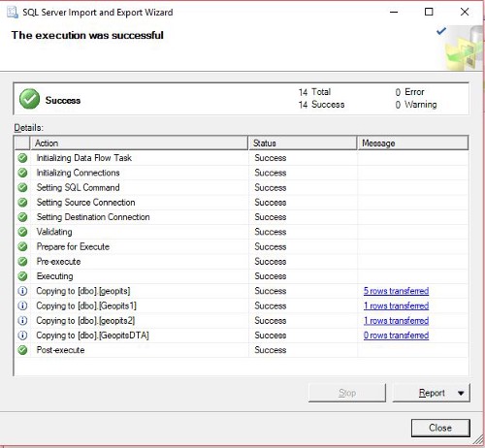Click the info icon for the [dbo].[geopits2] row
Image resolution: width=485 pixels, height=448 pixels.
click(22, 321)
